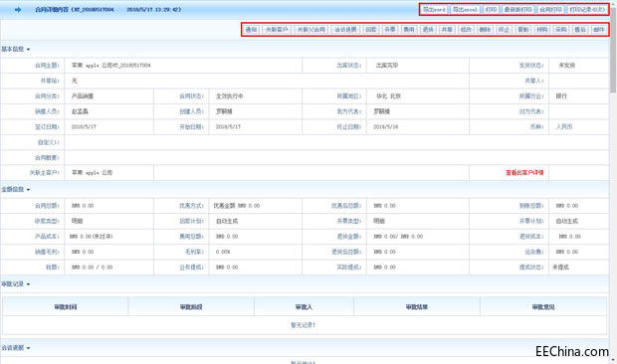Click the 审批结果 column header

pyautogui.click(x=417, y=307)
